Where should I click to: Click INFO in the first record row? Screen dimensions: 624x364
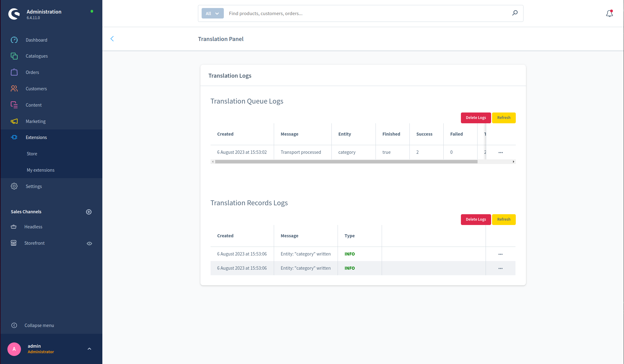(350, 254)
